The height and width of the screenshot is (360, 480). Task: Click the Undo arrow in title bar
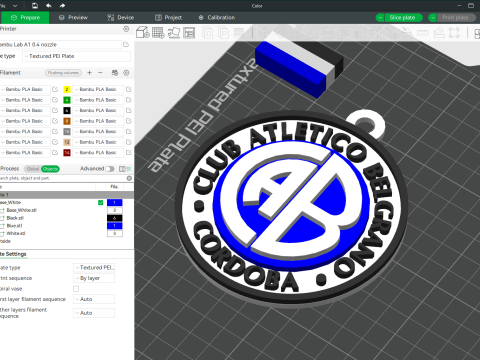(x=49, y=5)
